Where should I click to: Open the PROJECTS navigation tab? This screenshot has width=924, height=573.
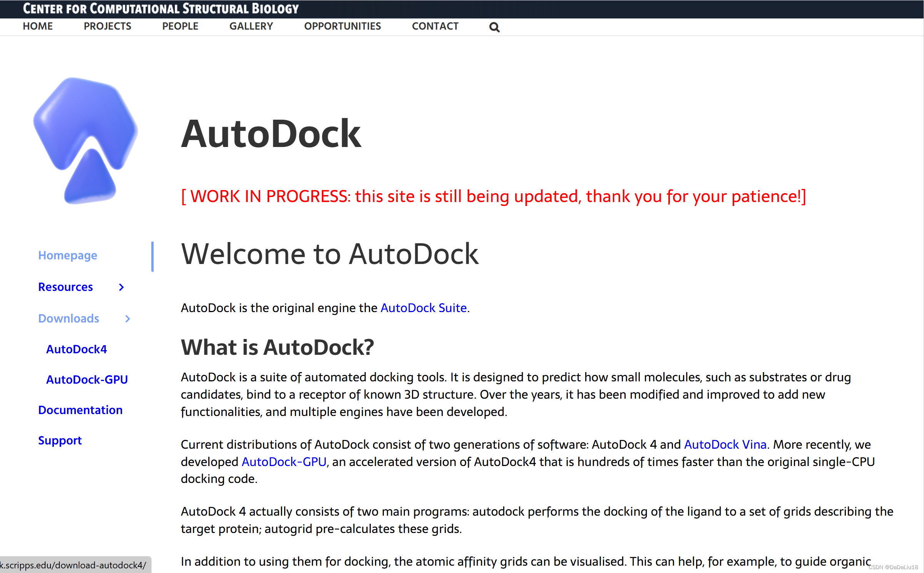[x=107, y=26]
